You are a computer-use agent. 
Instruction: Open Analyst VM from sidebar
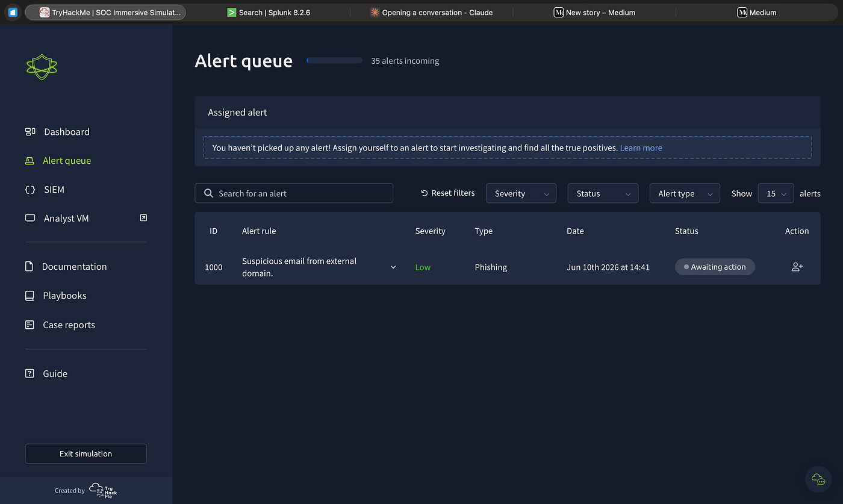tap(66, 219)
